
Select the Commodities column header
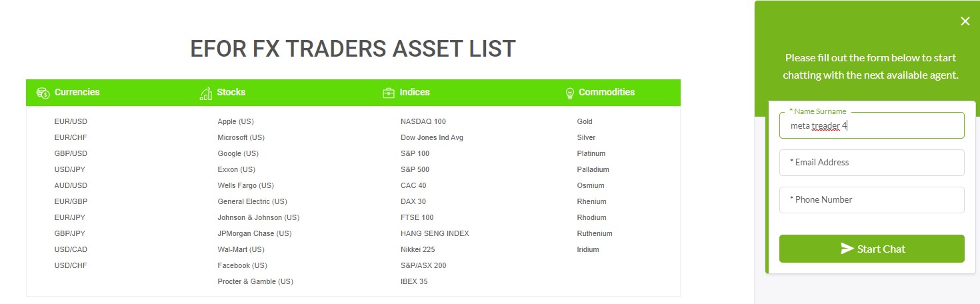607,92
